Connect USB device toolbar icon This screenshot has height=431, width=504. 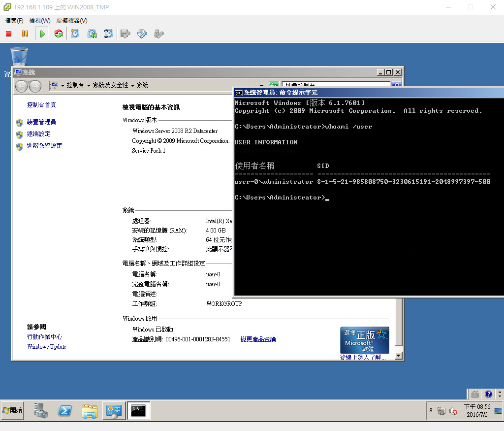coord(159,34)
